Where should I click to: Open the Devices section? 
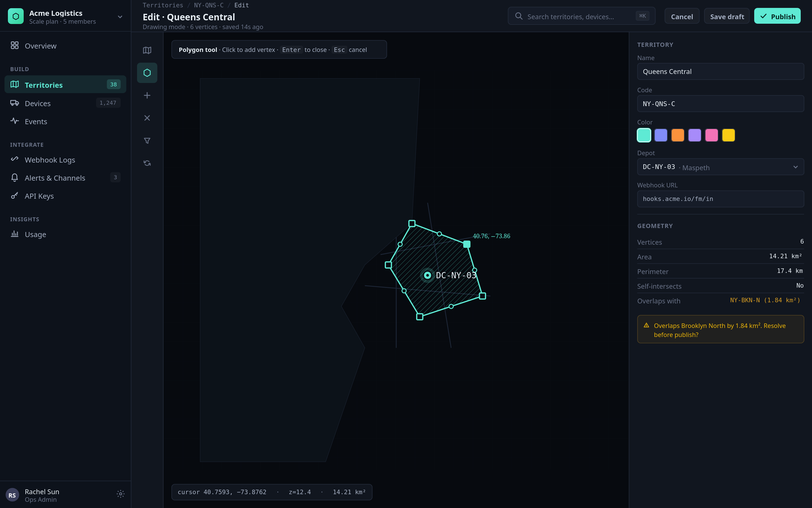click(x=65, y=103)
